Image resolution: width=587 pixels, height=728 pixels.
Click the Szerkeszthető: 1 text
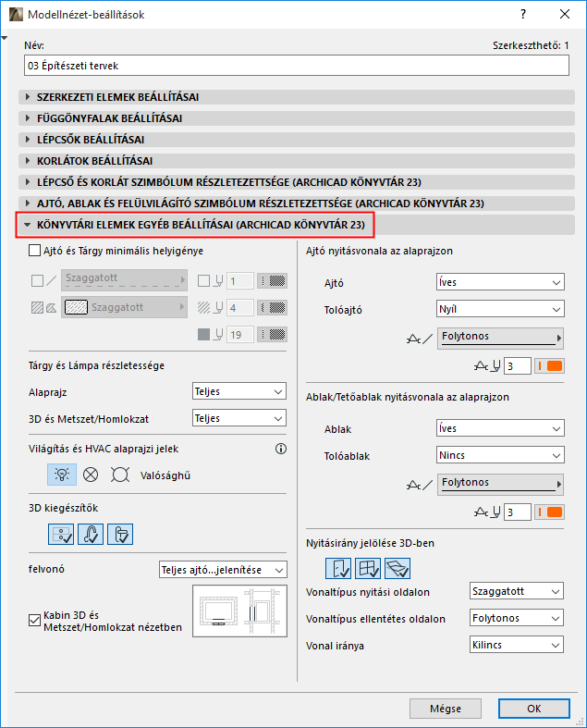(x=531, y=45)
